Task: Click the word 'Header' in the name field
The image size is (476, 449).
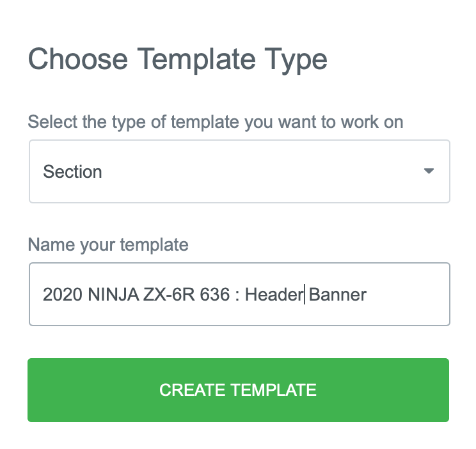Action: (x=274, y=295)
